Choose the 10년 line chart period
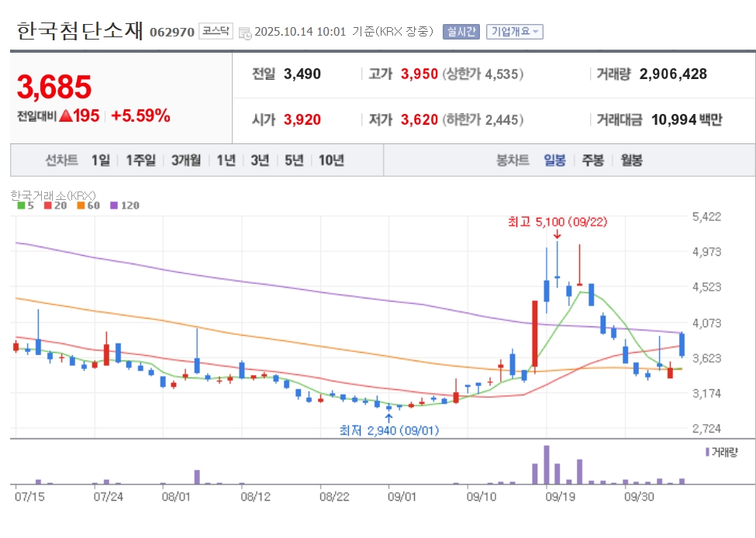Screen dimensions: 756x538 click(331, 160)
